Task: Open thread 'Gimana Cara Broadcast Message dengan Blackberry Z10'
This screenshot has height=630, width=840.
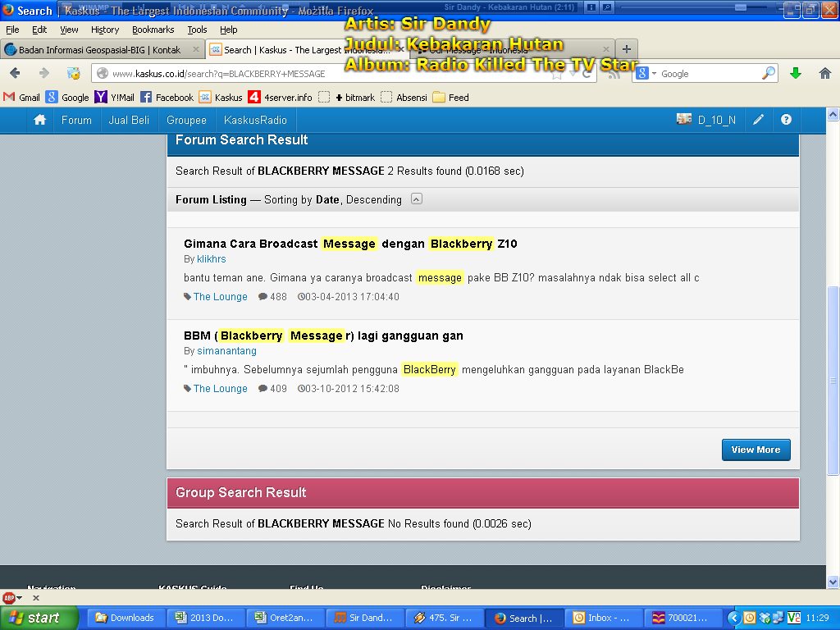Action: (350, 244)
